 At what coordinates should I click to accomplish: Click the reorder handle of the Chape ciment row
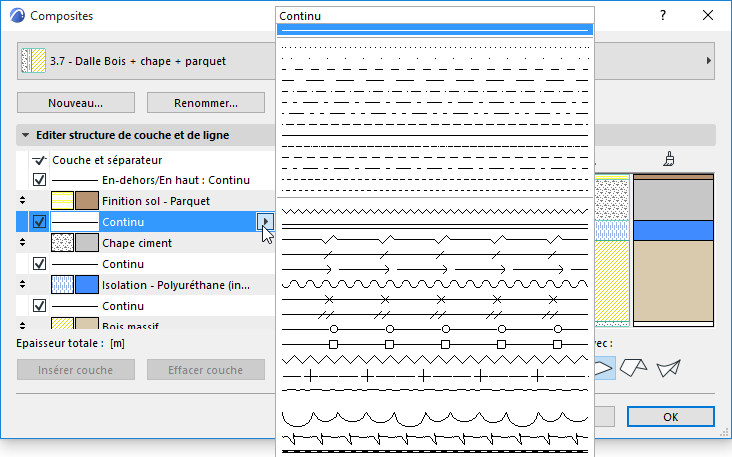22,243
